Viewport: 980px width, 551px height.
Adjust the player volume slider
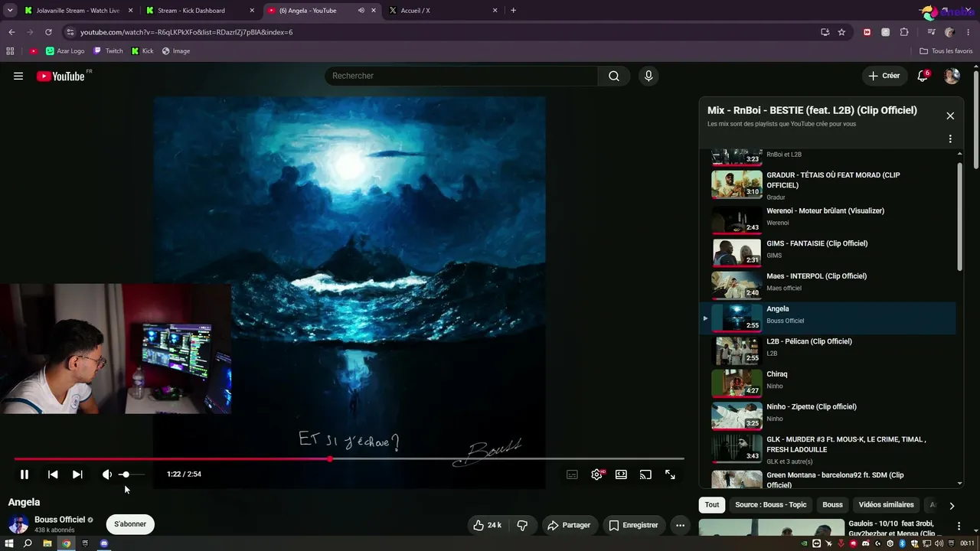(131, 474)
